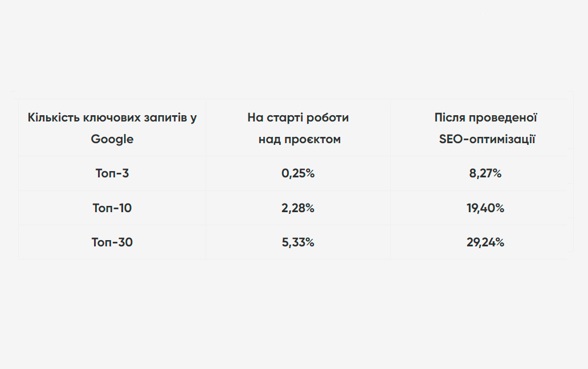Click 'SEO-оптимізації' text in header
Viewport: 588px width, 369px height.
tap(487, 139)
